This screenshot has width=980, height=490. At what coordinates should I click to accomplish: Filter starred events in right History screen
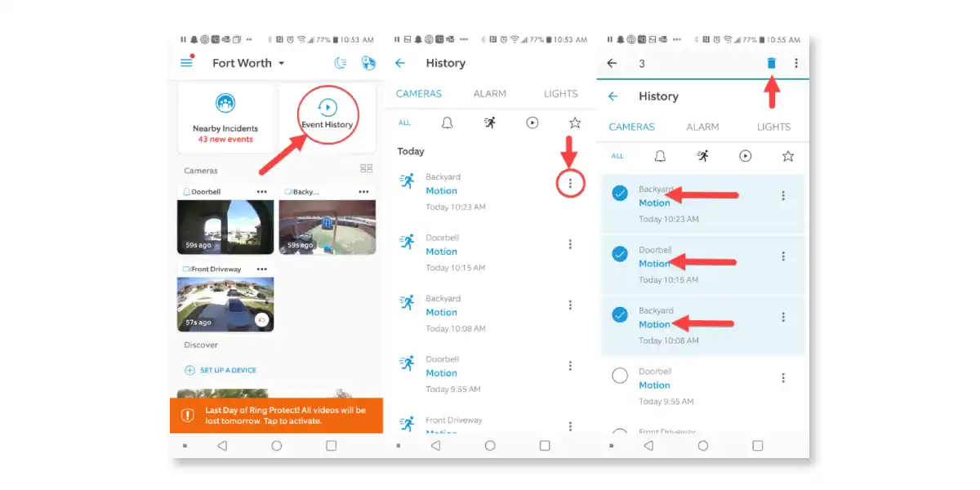click(788, 156)
